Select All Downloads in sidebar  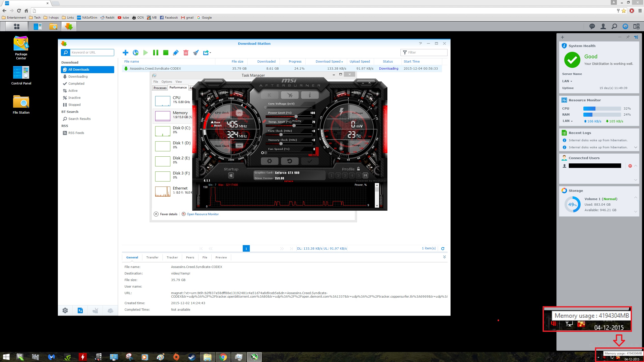[88, 70]
